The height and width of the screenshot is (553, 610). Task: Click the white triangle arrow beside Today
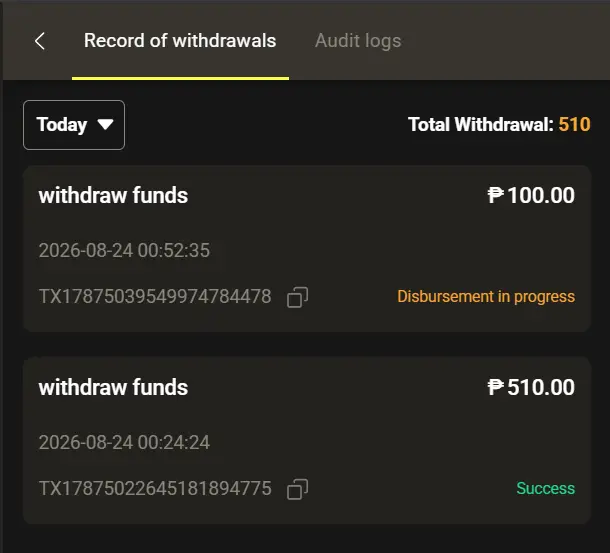point(105,125)
